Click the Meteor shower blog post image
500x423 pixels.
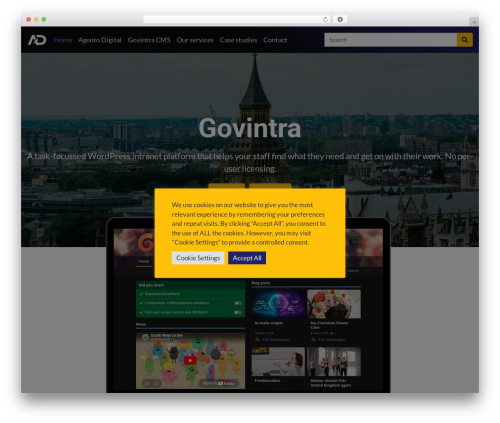click(x=334, y=362)
